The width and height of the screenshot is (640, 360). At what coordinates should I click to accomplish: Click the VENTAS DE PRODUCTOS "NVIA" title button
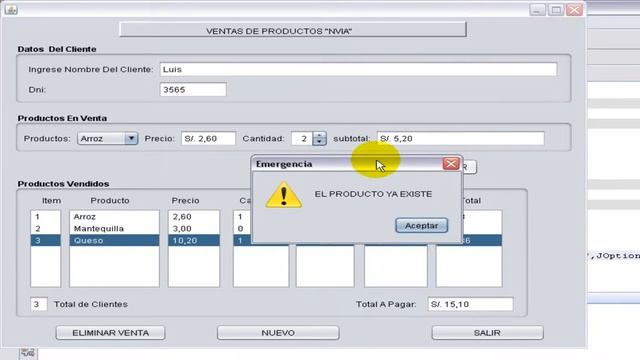[293, 29]
